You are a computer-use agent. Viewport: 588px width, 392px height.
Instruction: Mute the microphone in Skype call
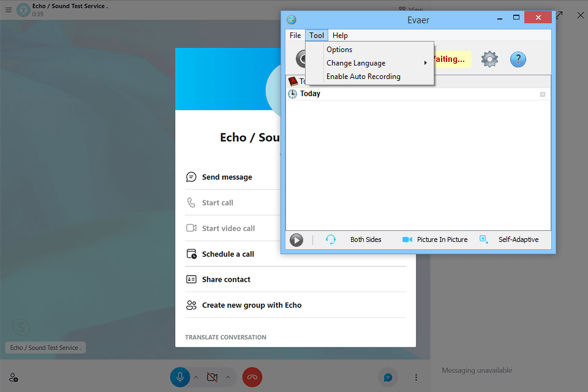pos(180,377)
